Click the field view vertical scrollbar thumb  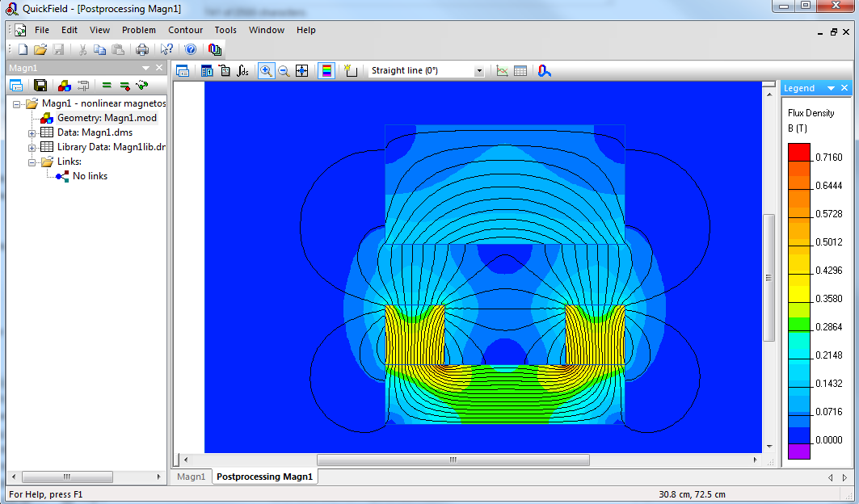pos(769,278)
